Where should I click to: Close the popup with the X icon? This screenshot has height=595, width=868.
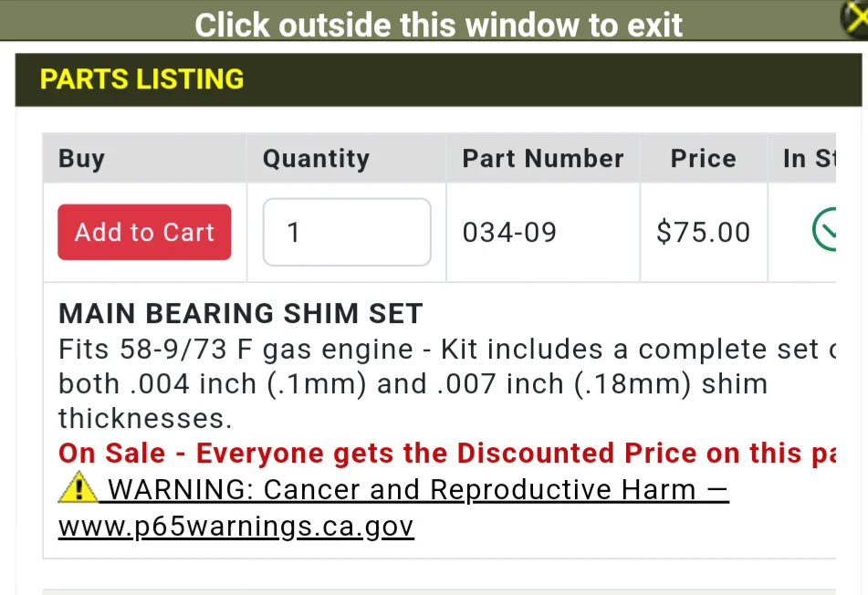coord(854,17)
